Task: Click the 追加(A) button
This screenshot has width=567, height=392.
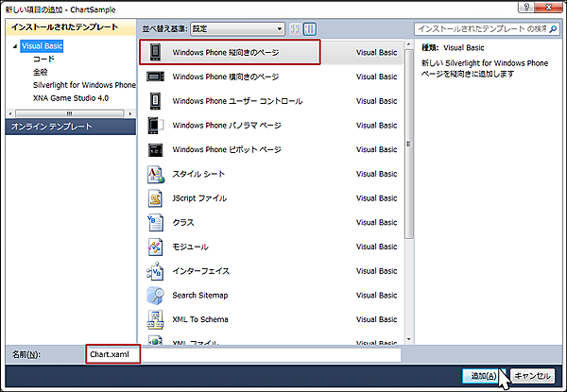Action: tap(484, 376)
